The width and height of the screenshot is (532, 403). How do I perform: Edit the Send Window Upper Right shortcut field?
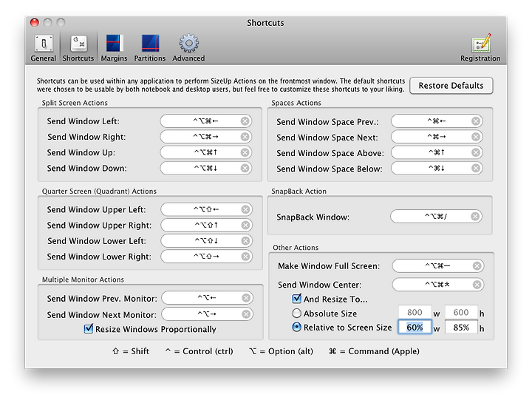click(207, 225)
